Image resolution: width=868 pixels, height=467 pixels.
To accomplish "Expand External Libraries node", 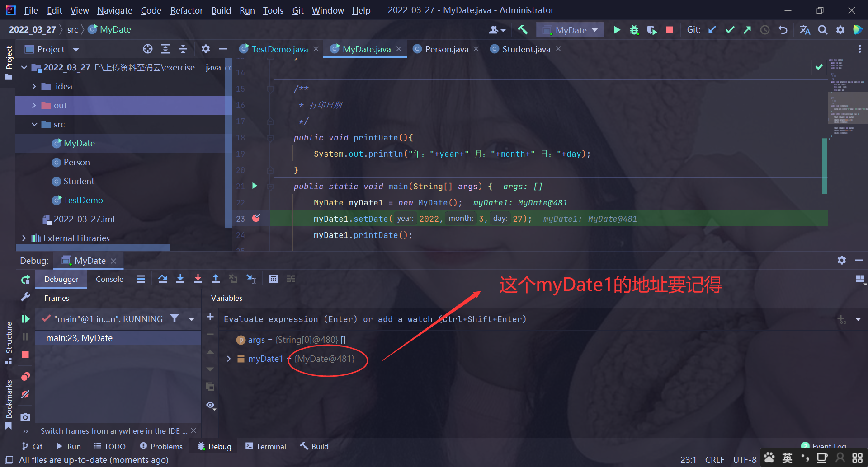I will [24, 238].
